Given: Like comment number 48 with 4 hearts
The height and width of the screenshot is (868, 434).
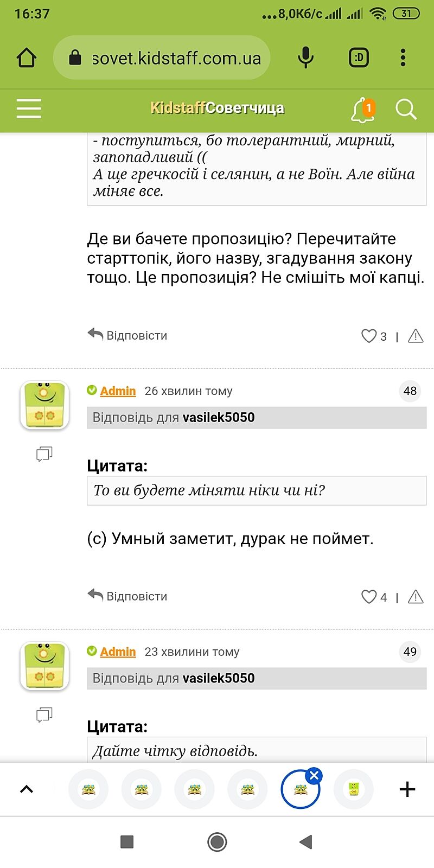Looking at the screenshot, I should pos(369,597).
